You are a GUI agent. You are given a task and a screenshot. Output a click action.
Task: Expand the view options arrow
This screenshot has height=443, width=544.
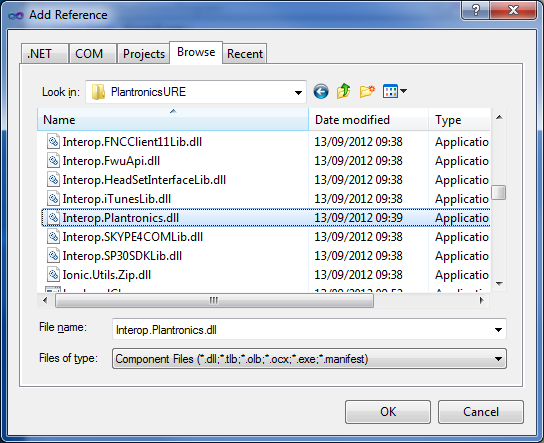pyautogui.click(x=403, y=91)
